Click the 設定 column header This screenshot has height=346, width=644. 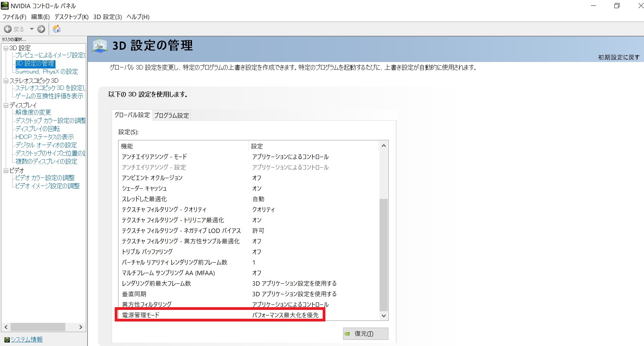(313, 146)
